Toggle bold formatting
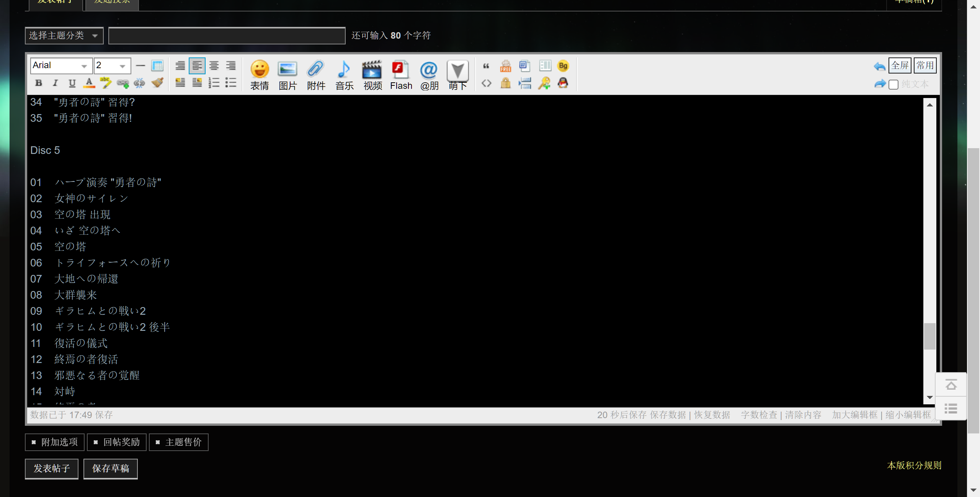Screen dimensions: 980x497 pos(38,83)
